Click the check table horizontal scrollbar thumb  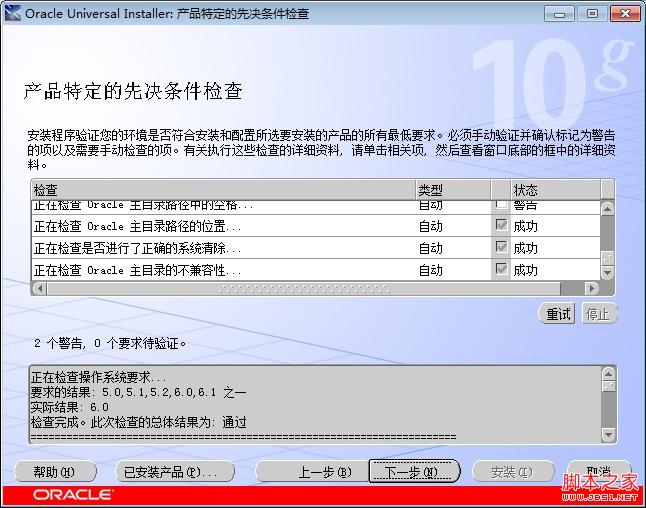point(304,288)
